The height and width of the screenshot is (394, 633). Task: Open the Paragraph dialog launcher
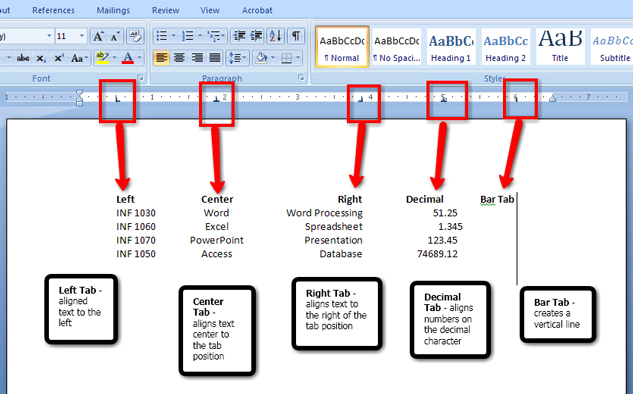point(301,78)
